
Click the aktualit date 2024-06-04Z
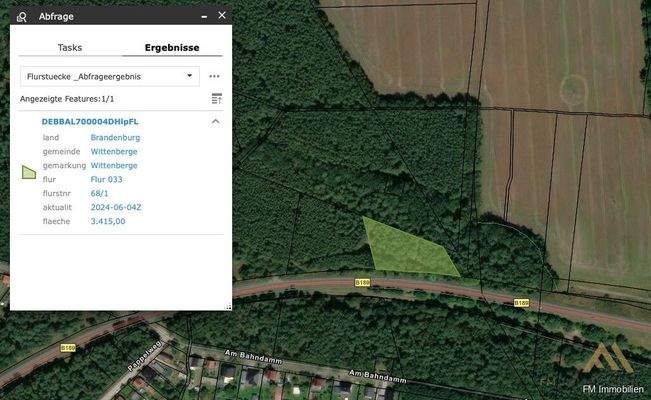[115, 207]
